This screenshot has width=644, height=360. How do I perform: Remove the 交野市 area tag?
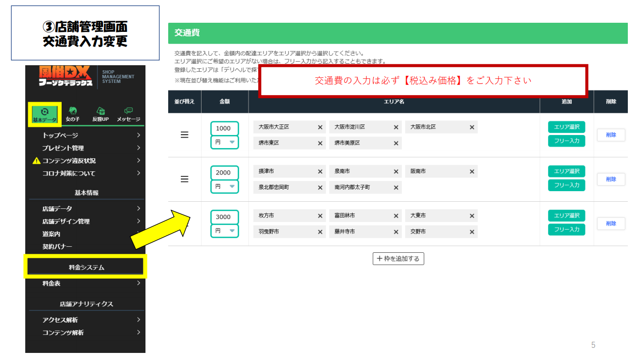coord(471,232)
